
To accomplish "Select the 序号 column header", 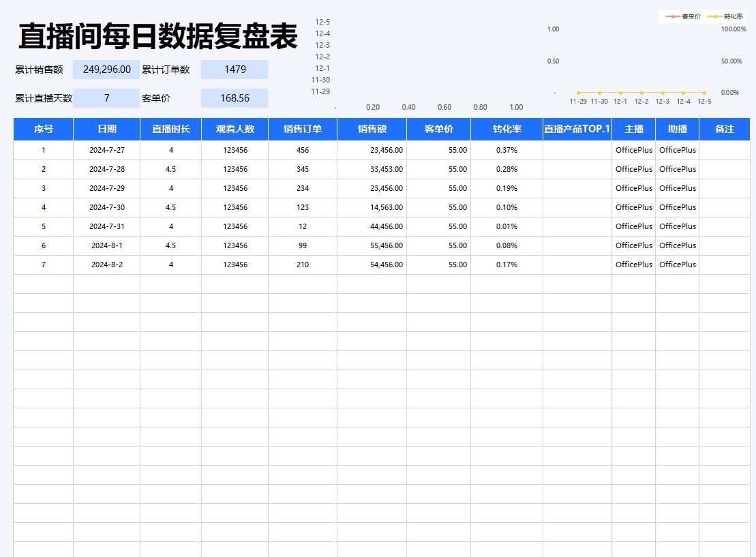I will [44, 130].
